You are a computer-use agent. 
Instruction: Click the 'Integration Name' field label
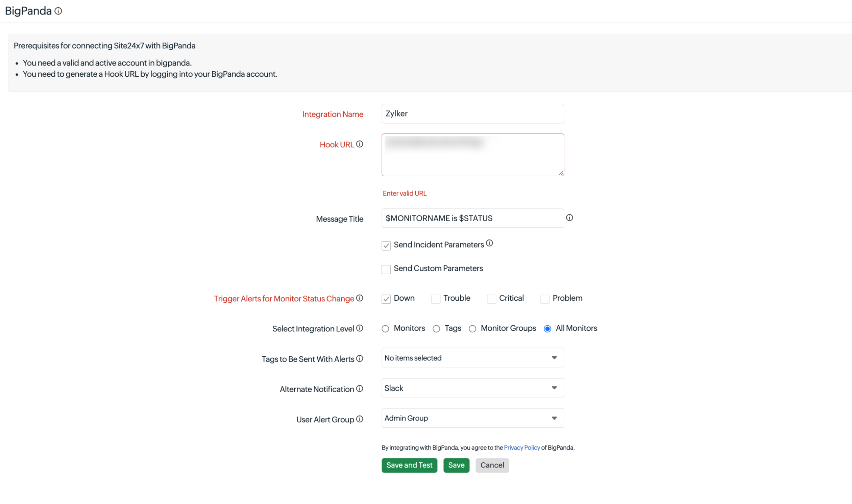pos(333,114)
